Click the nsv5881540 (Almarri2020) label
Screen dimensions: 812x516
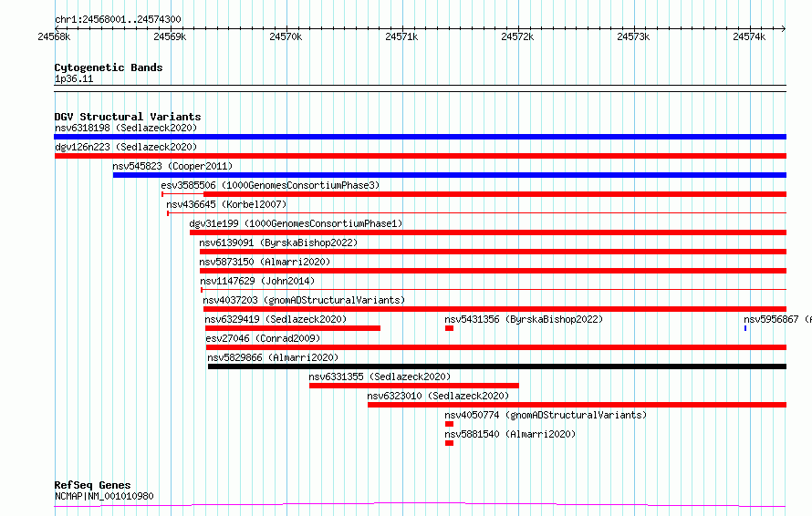pos(510,434)
